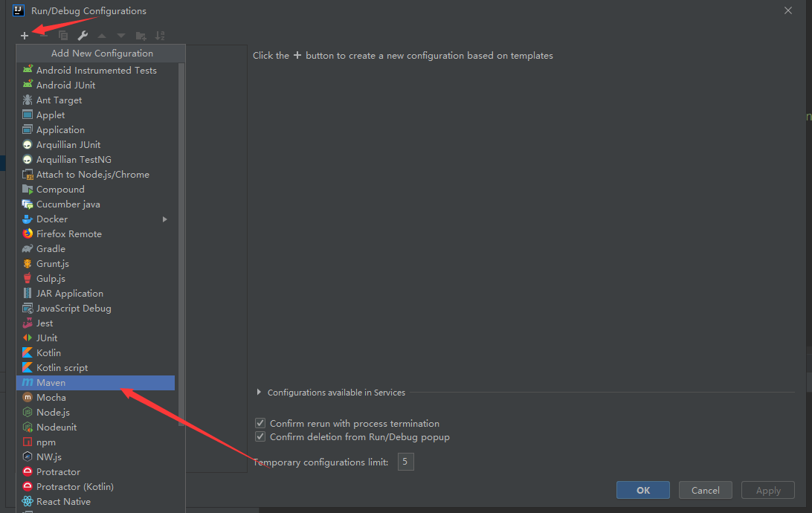Viewport: 812px width, 513px height.
Task: Select npm configuration type
Action: pos(96,442)
